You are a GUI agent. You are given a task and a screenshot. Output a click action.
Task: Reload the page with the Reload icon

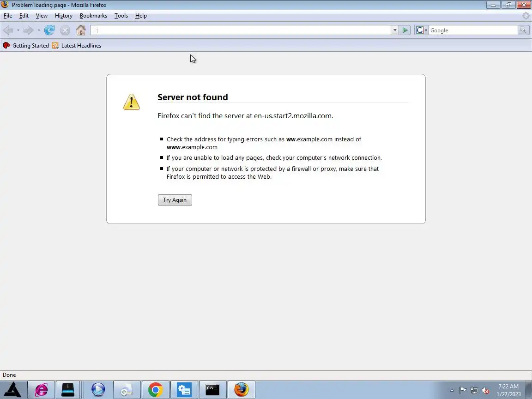(x=49, y=30)
